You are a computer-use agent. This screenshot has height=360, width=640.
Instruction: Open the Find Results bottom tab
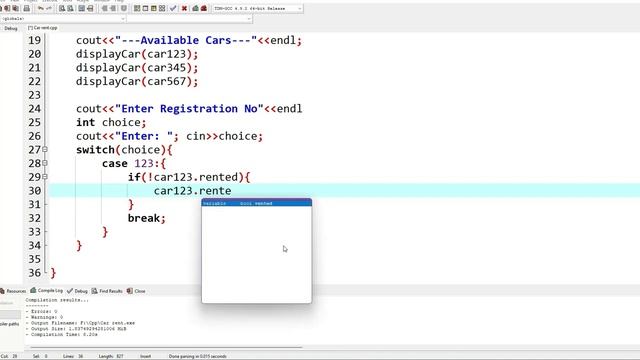click(107, 291)
